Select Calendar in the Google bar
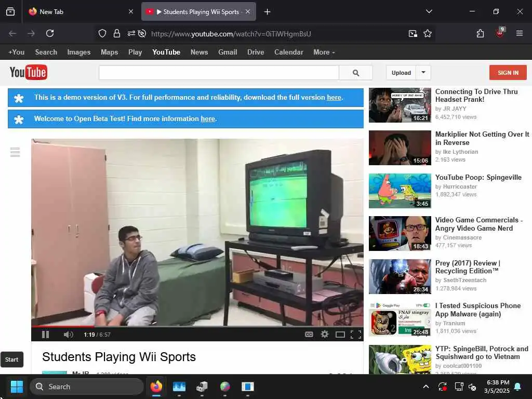Screen dimensions: 532x399 click(289, 52)
